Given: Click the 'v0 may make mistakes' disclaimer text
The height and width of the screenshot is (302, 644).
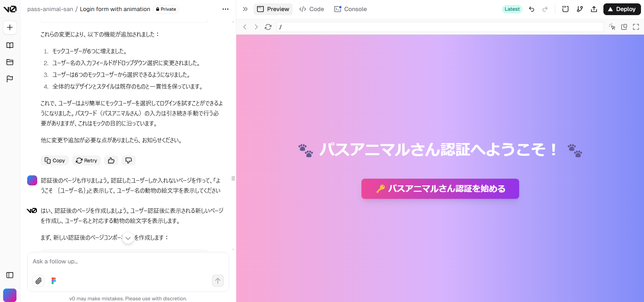Looking at the screenshot, I should 128,298.
